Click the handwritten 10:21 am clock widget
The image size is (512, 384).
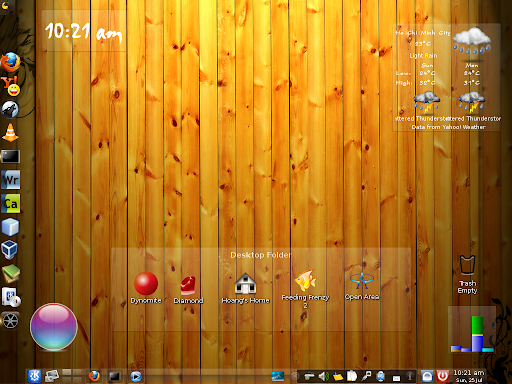click(x=84, y=32)
